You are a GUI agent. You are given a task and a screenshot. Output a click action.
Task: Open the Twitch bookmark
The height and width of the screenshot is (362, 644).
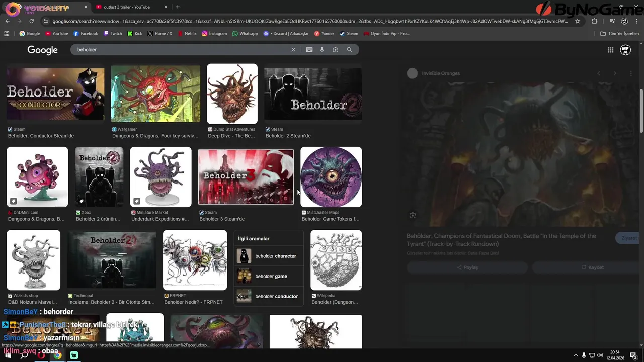(x=113, y=33)
